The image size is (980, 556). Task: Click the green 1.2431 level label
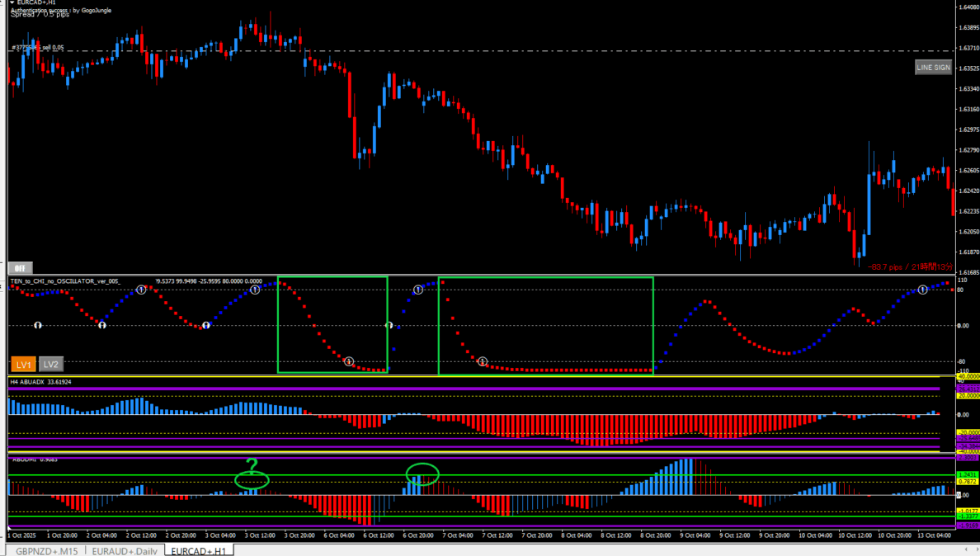pos(967,474)
